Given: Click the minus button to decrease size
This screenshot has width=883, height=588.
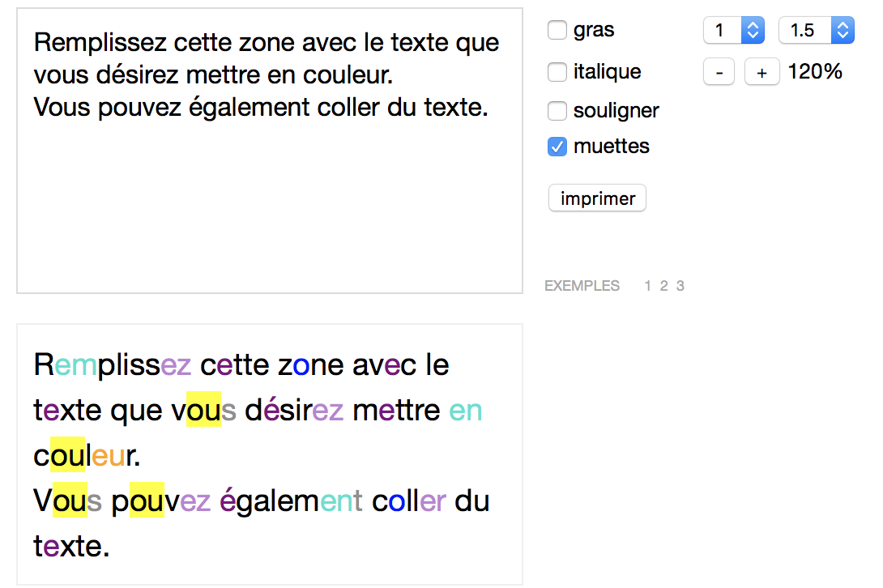Looking at the screenshot, I should [719, 72].
